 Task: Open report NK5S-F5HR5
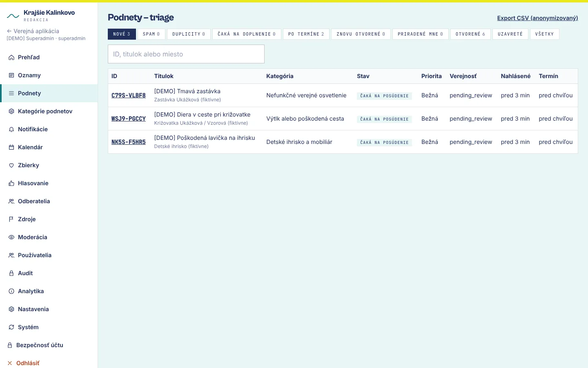click(x=129, y=142)
